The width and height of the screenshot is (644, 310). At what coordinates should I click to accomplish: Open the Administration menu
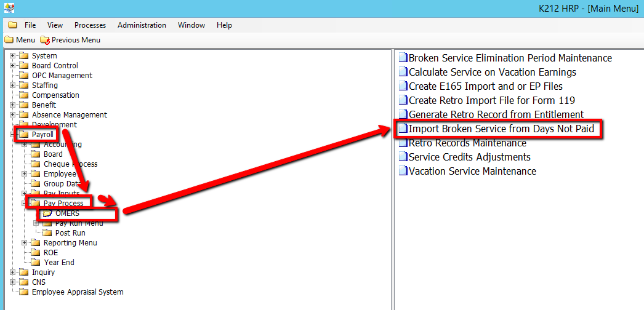click(x=142, y=25)
